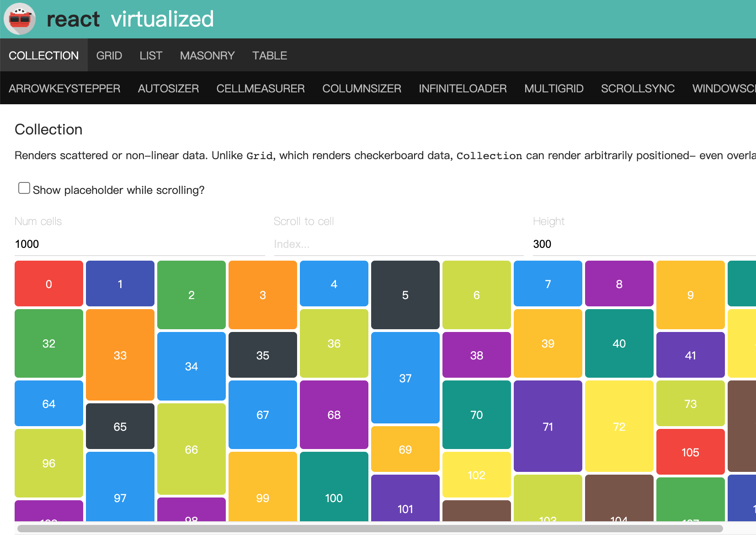756x535 pixels.
Task: Click the blue cell 64
Action: (49, 403)
